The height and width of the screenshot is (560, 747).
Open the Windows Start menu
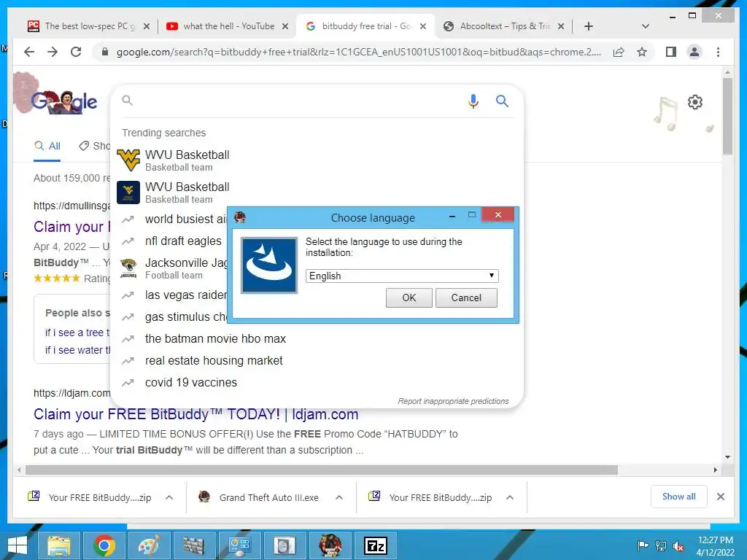point(18,545)
